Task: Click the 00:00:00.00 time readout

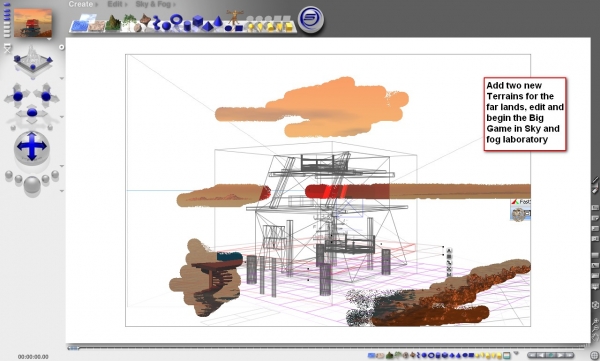Action: [x=33, y=357]
